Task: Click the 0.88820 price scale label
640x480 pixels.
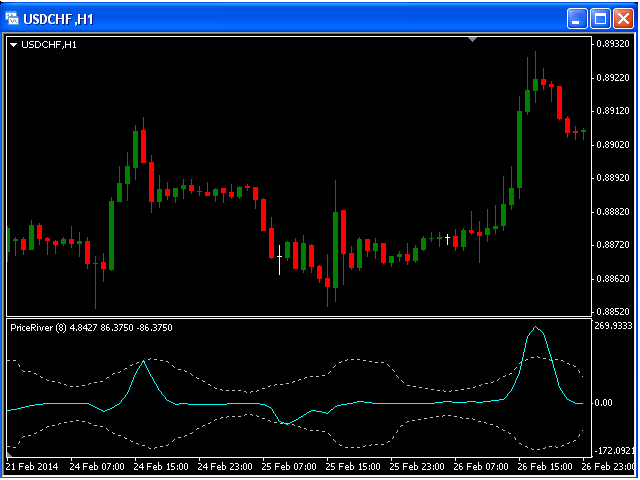Action: pos(613,212)
